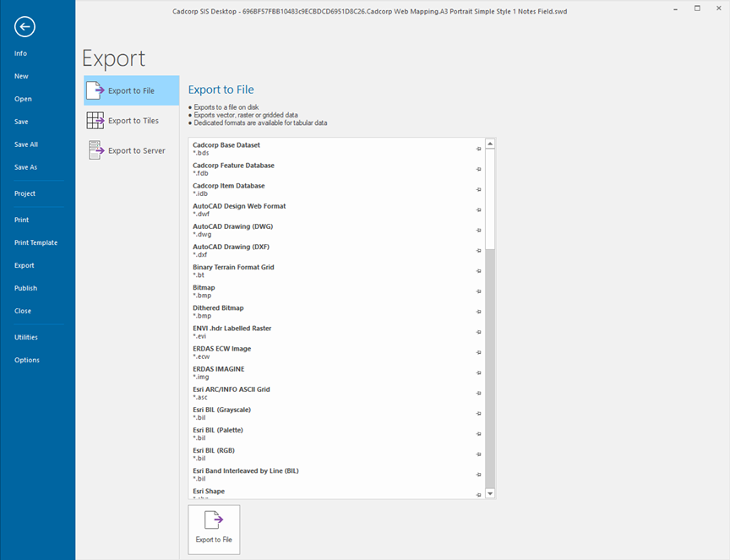730x560 pixels.
Task: Pin the AutoCAD Drawing (DWG) format
Action: click(478, 230)
